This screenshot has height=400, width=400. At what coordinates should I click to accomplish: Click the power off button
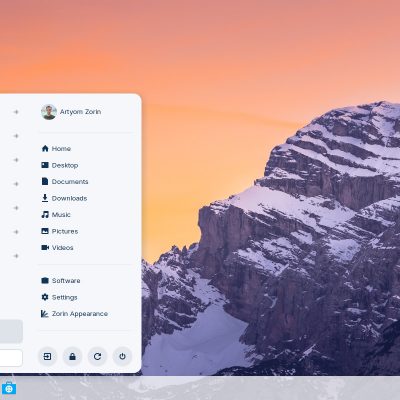point(122,357)
